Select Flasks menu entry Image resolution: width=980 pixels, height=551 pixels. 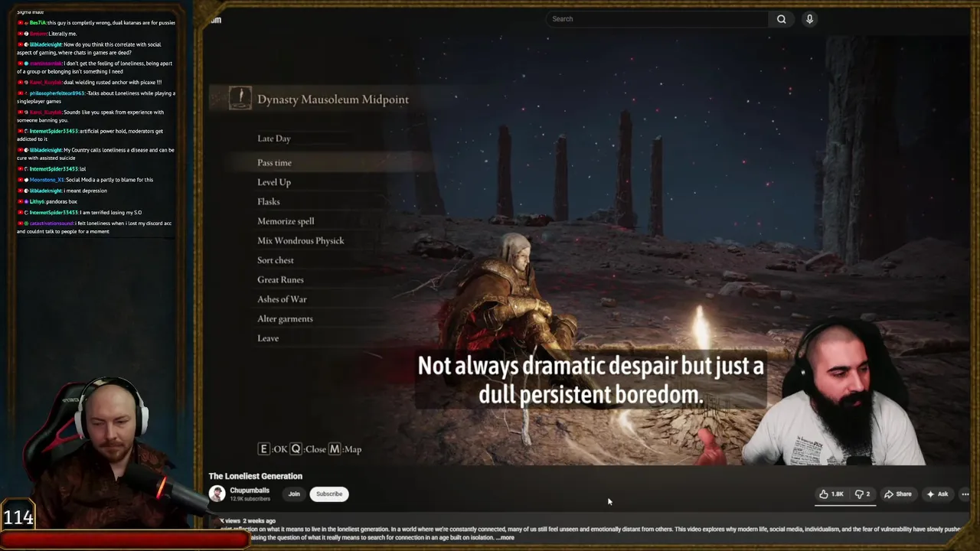pos(269,201)
